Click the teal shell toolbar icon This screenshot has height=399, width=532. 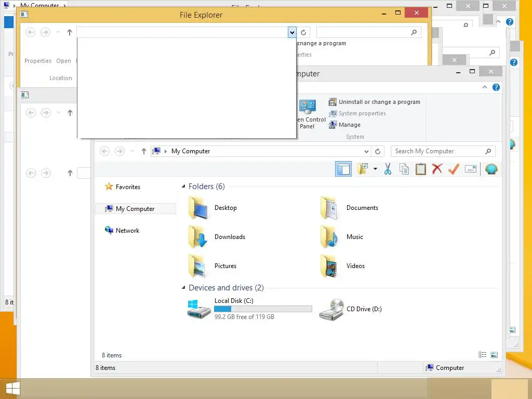coord(491,169)
